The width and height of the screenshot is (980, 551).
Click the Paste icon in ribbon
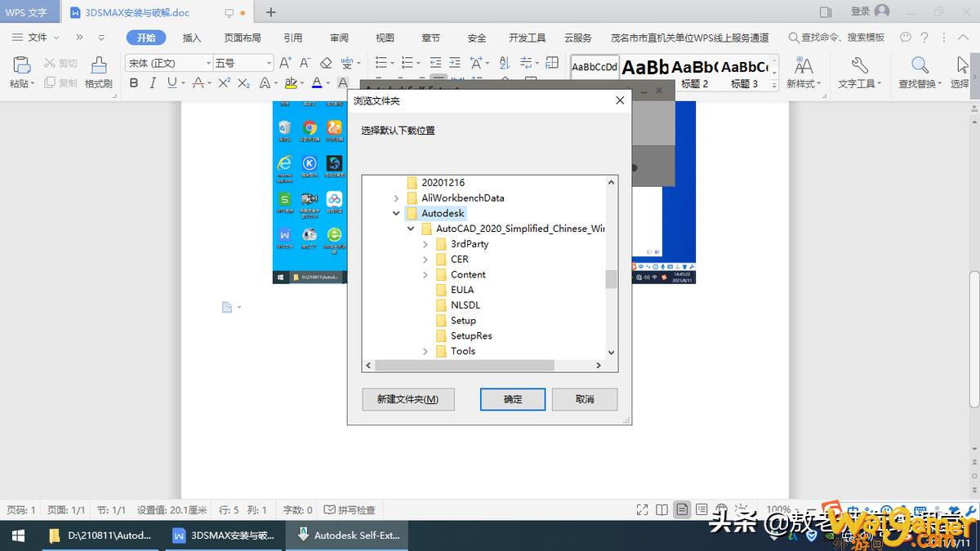pyautogui.click(x=20, y=65)
